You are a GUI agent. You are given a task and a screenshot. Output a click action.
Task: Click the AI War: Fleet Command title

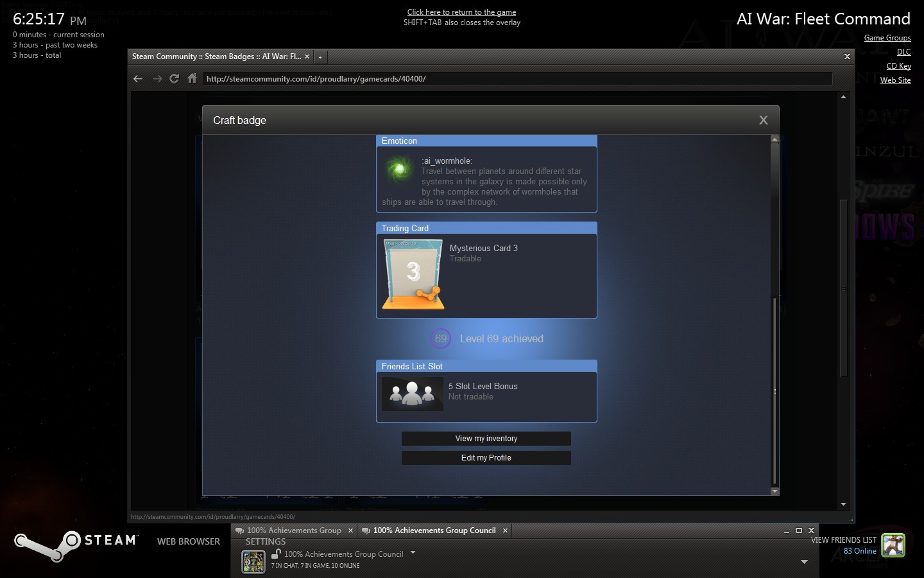click(823, 19)
